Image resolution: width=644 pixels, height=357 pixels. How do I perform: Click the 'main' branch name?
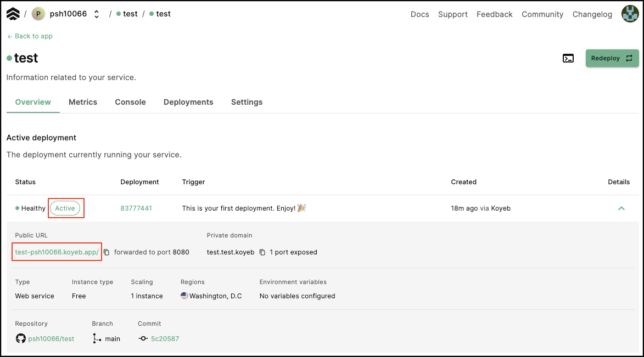(x=113, y=339)
